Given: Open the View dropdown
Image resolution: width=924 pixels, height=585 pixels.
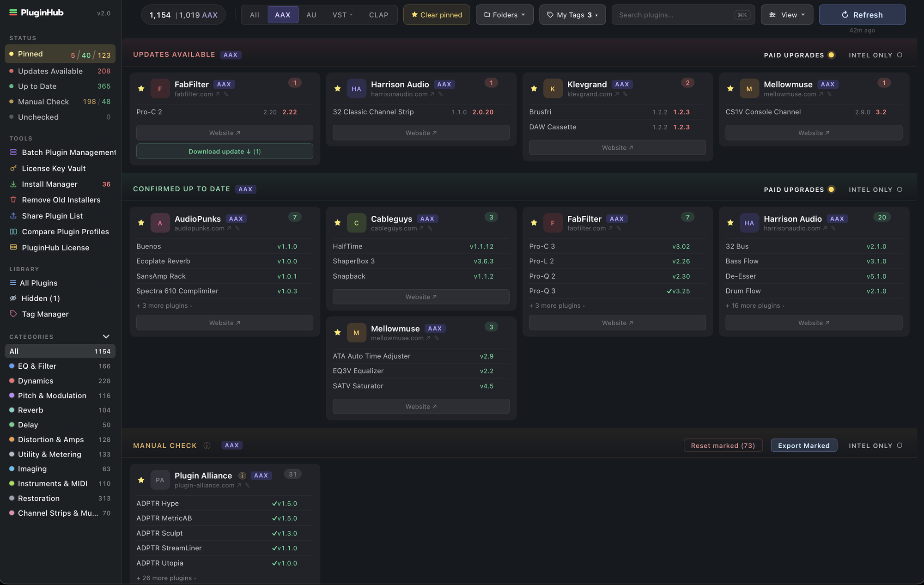Looking at the screenshot, I should 787,15.
